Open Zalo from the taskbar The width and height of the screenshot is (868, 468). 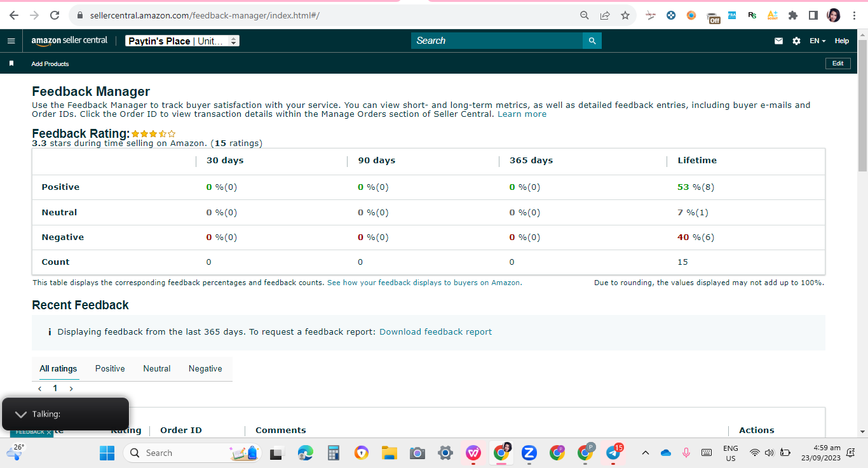click(529, 453)
